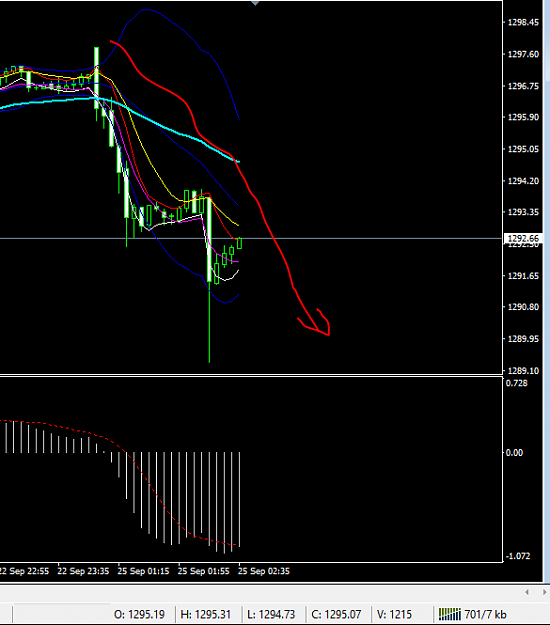
Task: Click the 25 Sep 02:35 time label
Action: click(x=263, y=571)
